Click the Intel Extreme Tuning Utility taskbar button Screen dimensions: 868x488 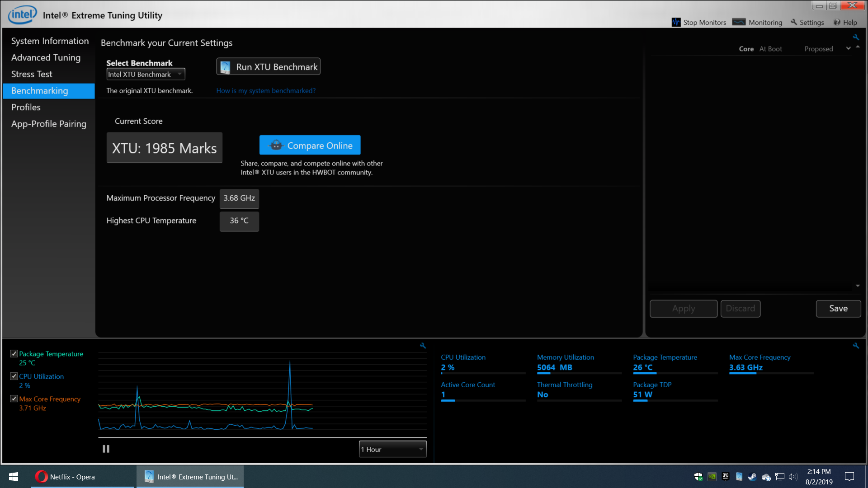(190, 477)
